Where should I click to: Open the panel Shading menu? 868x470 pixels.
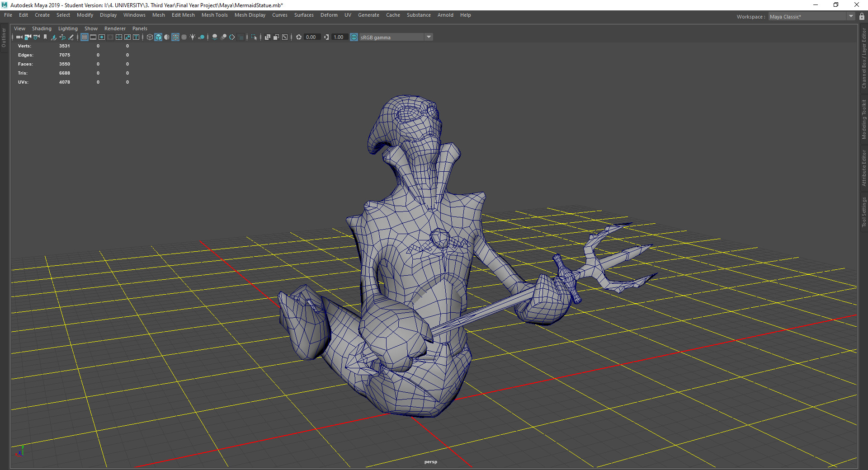[x=42, y=28]
